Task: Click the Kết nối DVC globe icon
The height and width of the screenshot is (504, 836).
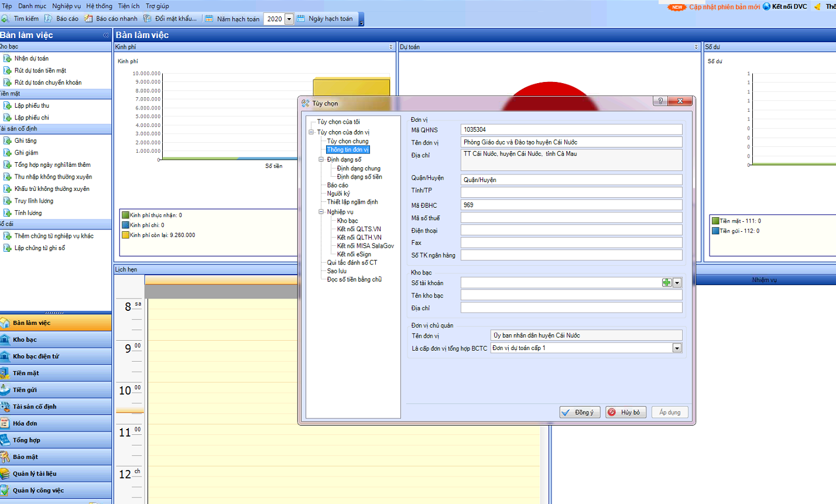Action: [x=766, y=6]
